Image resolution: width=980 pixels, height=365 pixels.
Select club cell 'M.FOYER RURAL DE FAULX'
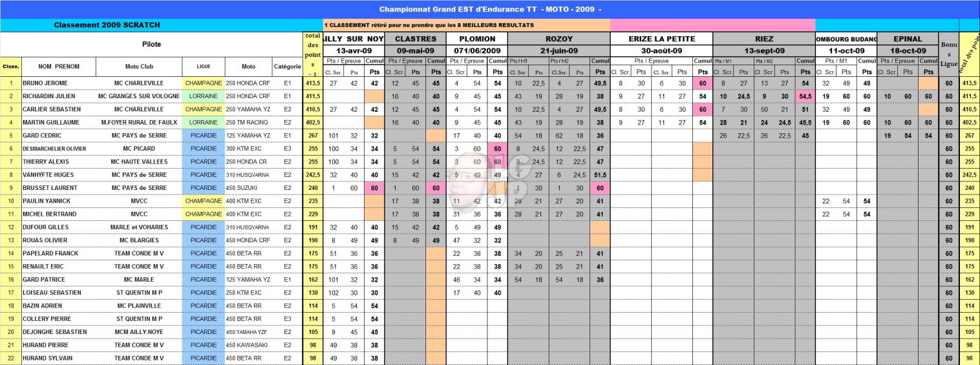pos(139,122)
